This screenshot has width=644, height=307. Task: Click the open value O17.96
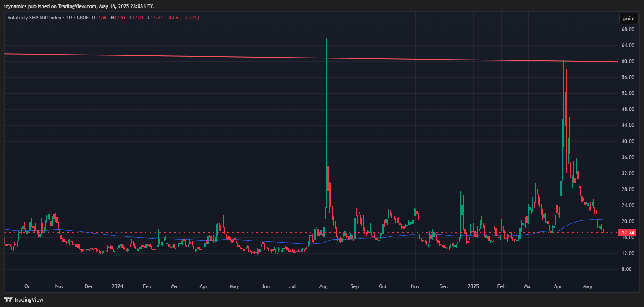pyautogui.click(x=100, y=18)
